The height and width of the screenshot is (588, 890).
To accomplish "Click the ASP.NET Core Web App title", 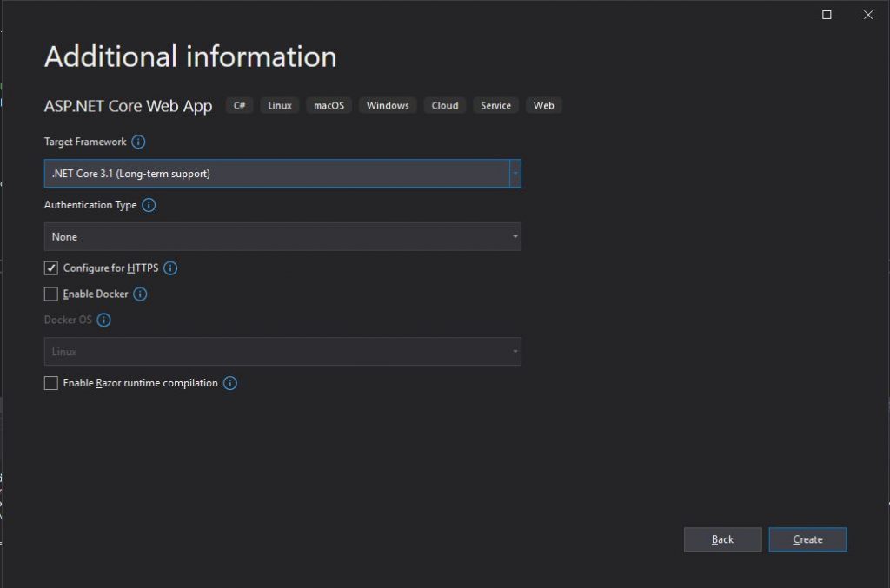I will click(x=129, y=106).
